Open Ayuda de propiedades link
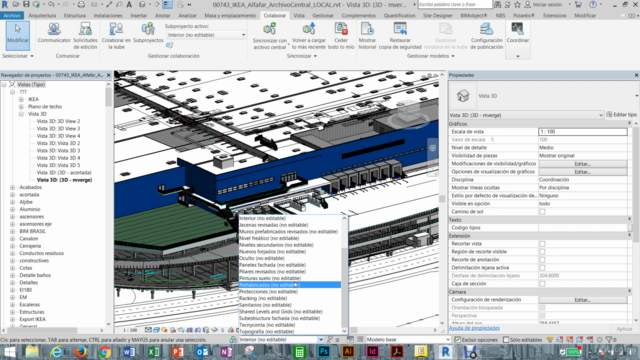 [474, 328]
